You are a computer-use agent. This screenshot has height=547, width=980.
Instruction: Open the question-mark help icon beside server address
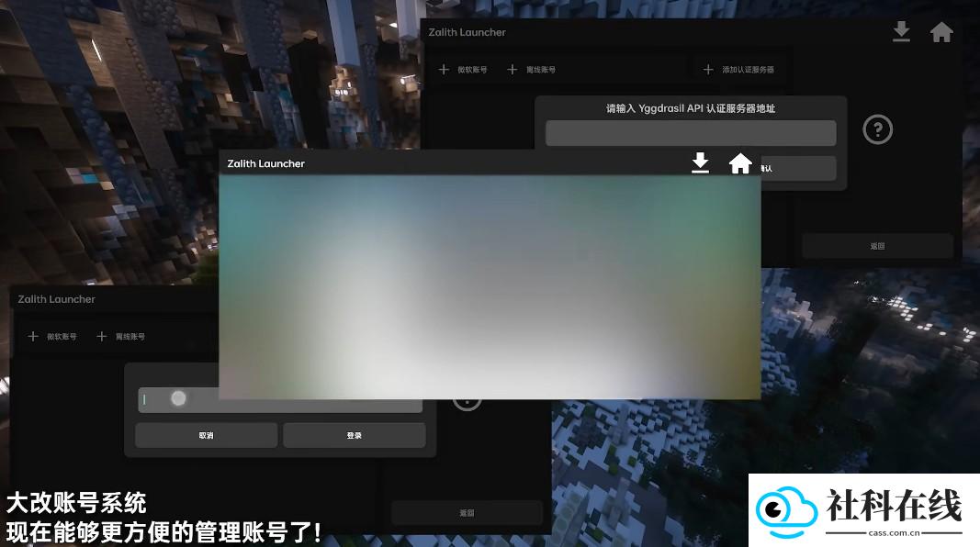coord(877,130)
